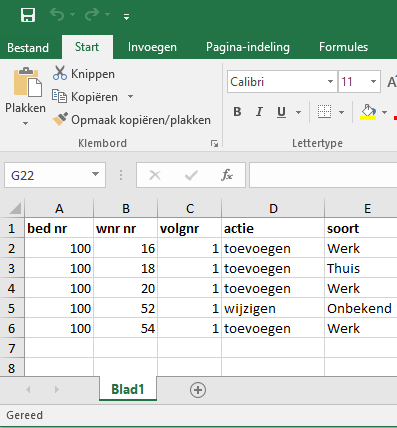Expand fill color dropdown arrow
The width and height of the screenshot is (397, 428).
(384, 112)
